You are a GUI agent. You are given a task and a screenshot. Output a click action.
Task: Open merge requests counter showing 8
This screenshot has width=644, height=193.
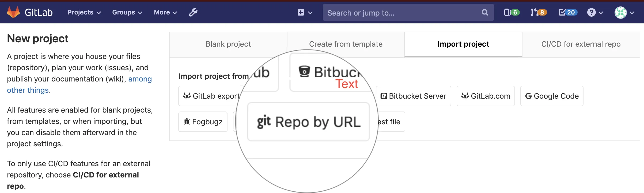click(x=539, y=12)
